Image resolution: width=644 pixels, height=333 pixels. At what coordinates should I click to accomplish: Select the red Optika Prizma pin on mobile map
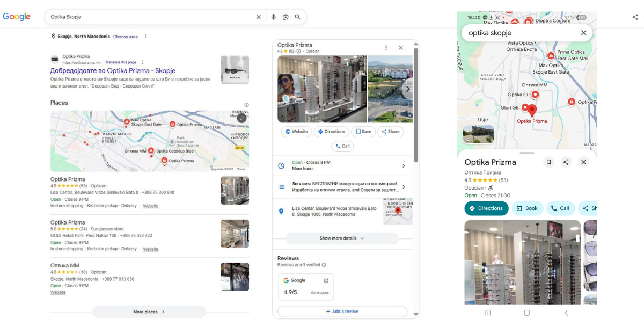(x=532, y=111)
